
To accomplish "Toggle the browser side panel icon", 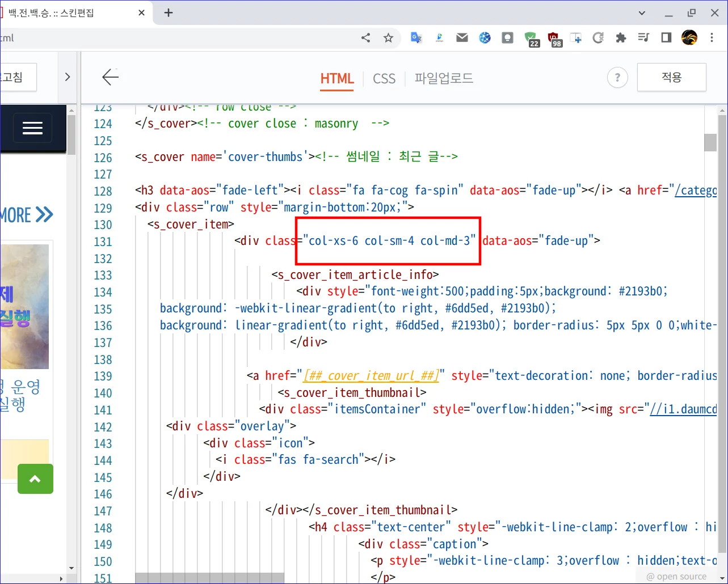I will 666,38.
